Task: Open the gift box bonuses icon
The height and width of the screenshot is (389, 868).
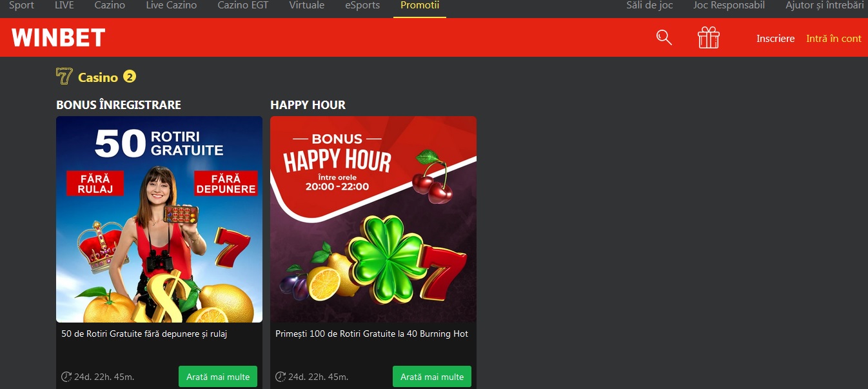Action: 708,37
